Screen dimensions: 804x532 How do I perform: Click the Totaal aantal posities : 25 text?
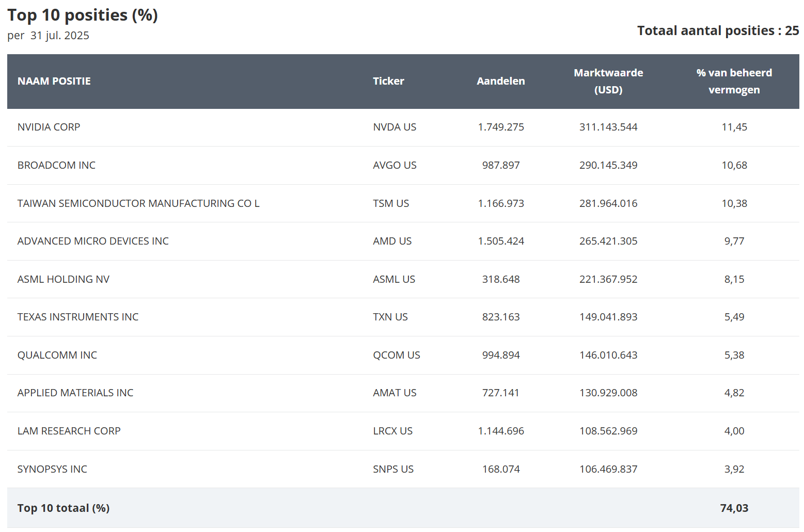[x=718, y=30]
